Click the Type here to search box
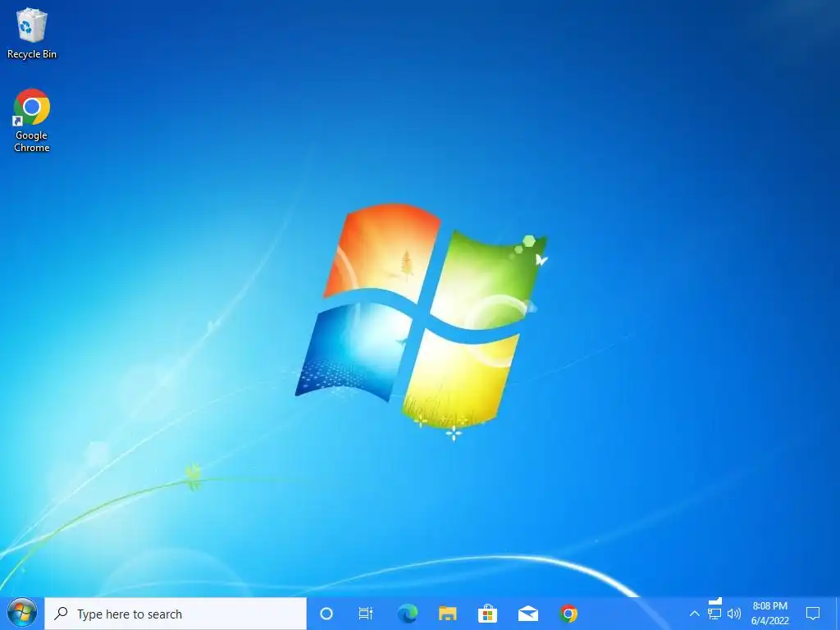 point(176,614)
